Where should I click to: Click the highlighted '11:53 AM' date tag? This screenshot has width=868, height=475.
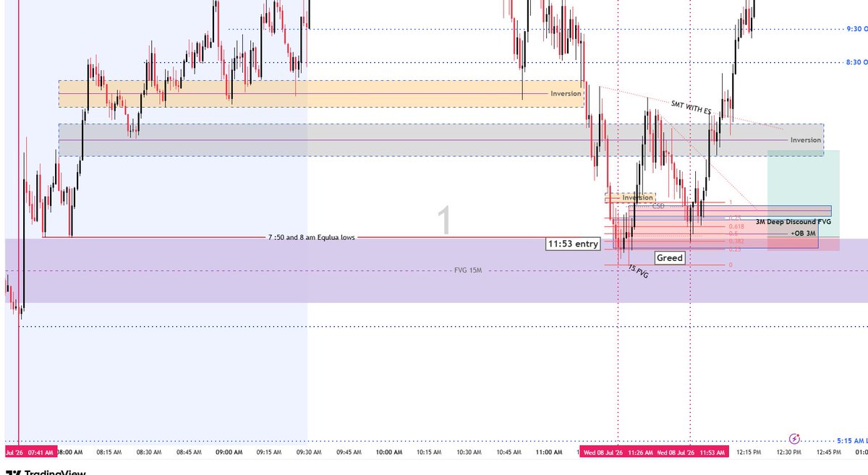pyautogui.click(x=690, y=453)
